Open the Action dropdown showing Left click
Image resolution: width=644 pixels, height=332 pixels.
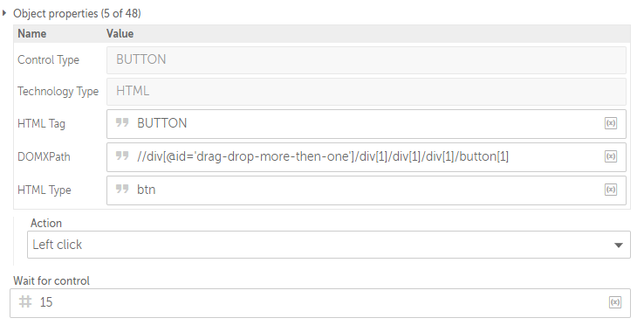329,245
